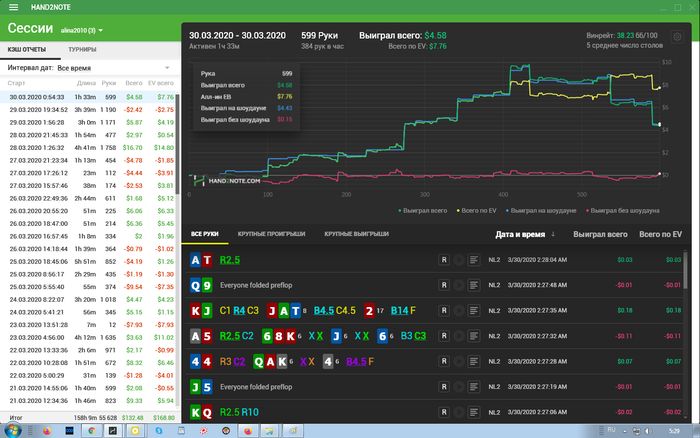
Task: Sort sessions by 'Длина' column
Action: (x=86, y=83)
